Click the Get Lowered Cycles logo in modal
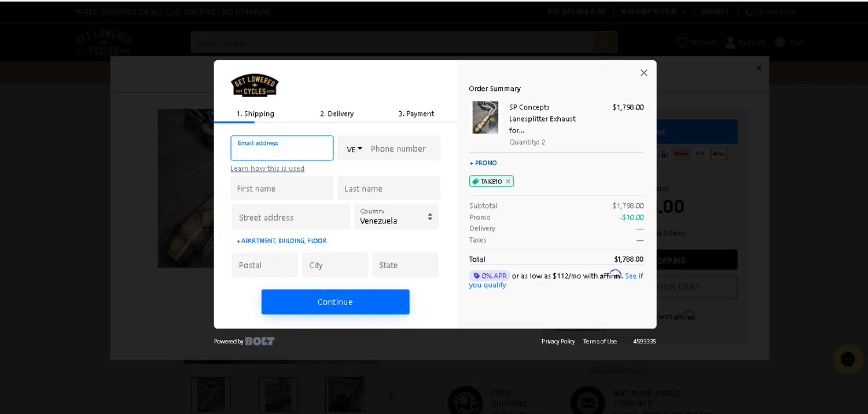 255,85
